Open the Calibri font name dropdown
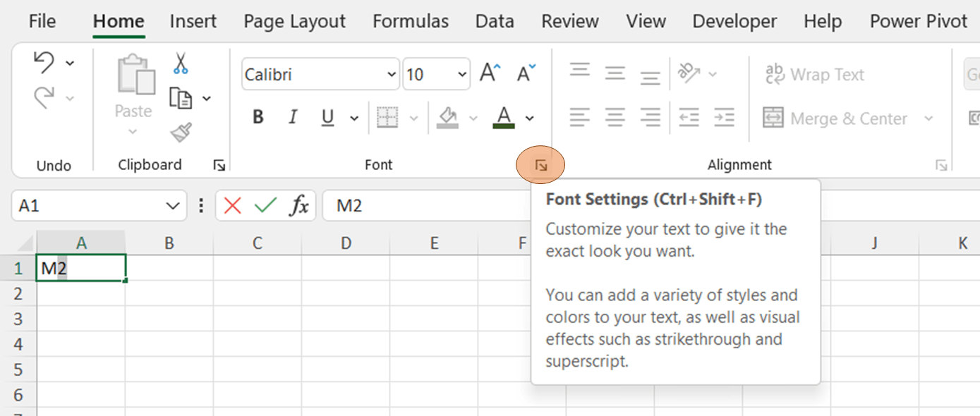 point(392,75)
